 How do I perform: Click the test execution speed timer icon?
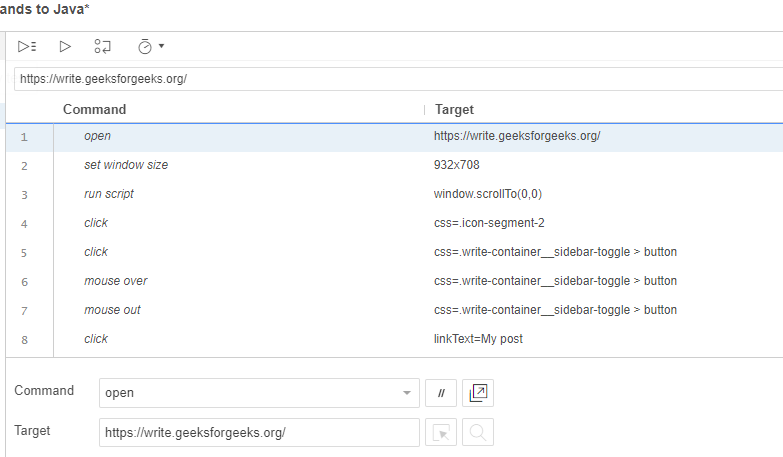coord(145,46)
